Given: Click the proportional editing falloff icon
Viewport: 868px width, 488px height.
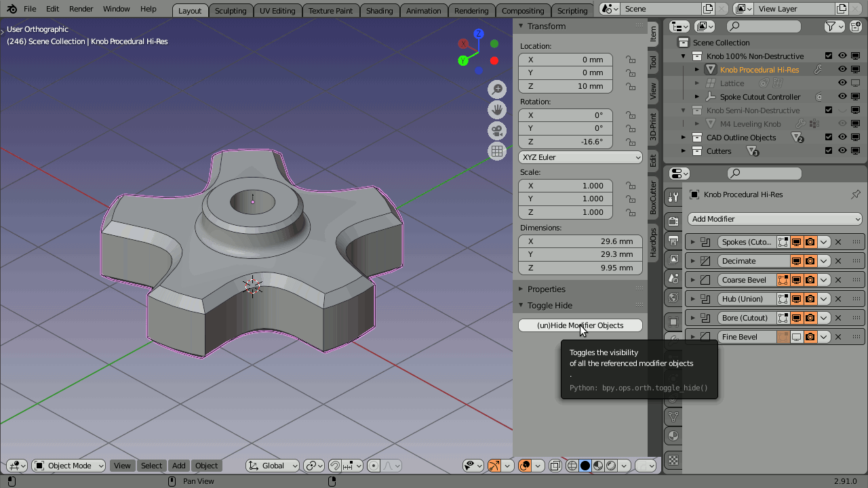Looking at the screenshot, I should click(389, 466).
